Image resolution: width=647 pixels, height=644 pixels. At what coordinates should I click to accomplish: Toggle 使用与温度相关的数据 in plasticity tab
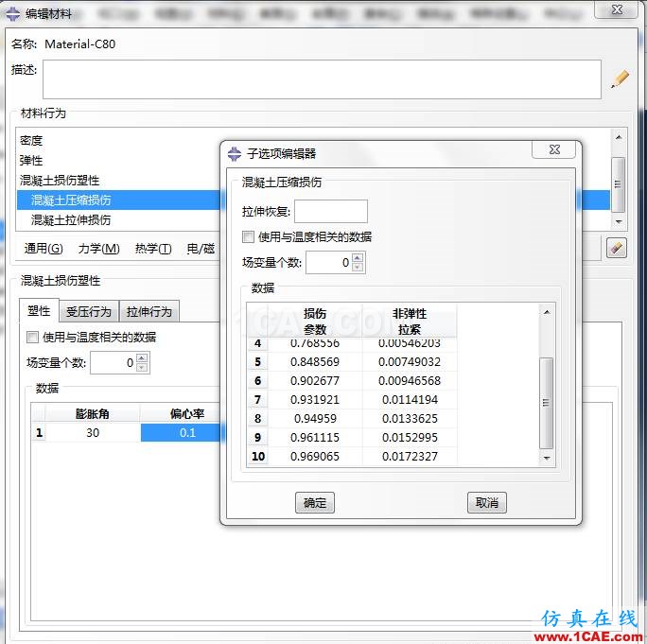32,337
